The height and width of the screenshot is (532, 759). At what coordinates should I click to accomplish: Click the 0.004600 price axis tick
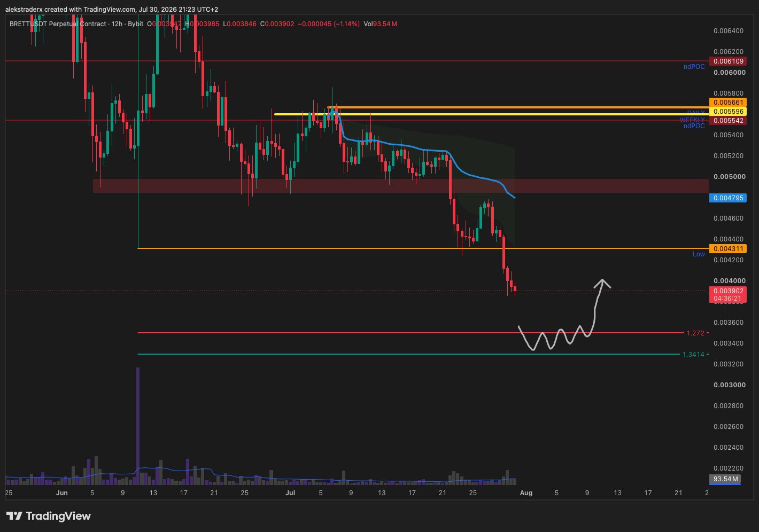[x=728, y=218]
